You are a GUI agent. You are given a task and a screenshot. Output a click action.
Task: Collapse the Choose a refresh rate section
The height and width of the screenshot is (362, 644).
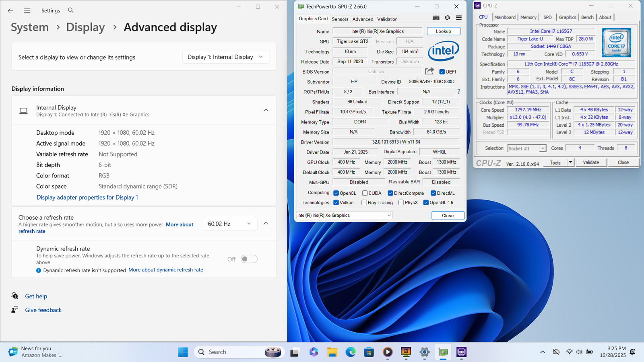coord(266,224)
